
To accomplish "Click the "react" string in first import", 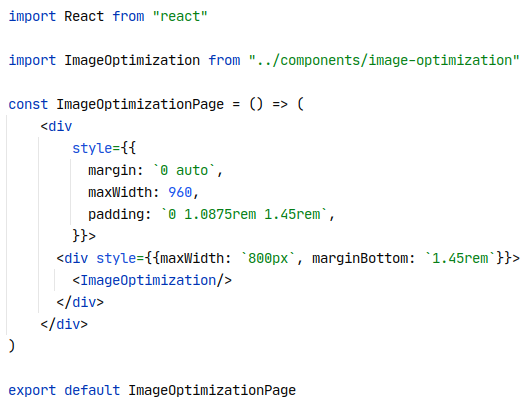I will coord(180,16).
